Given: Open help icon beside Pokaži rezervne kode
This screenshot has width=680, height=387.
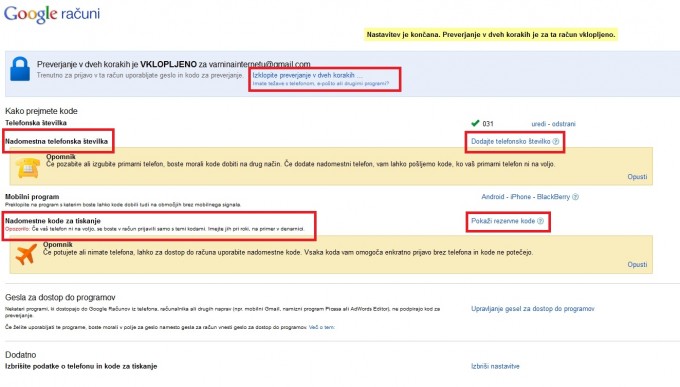Looking at the screenshot, I should click(x=540, y=221).
